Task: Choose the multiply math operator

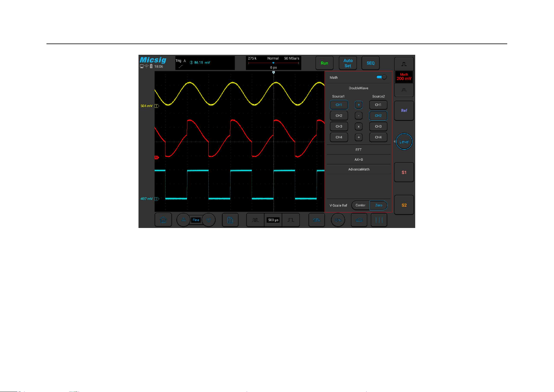Action: [359, 126]
